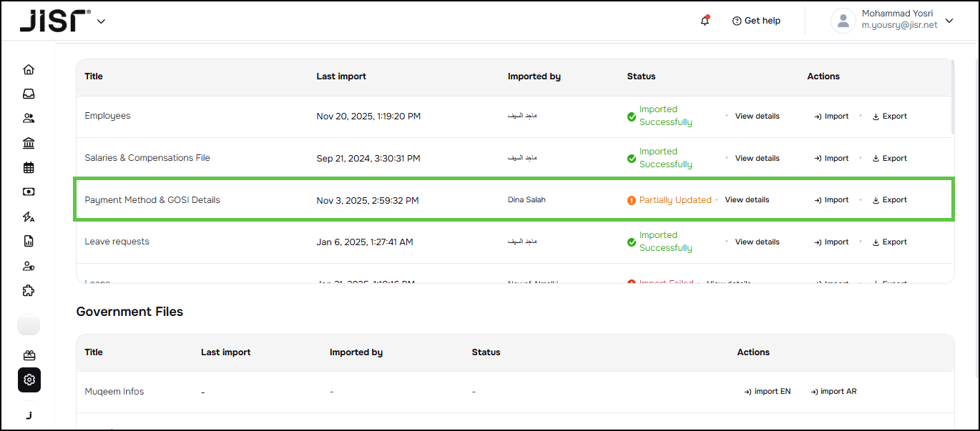Open the inbox tray sidebar icon
Image resolution: width=980 pixels, height=431 pixels.
(x=29, y=94)
